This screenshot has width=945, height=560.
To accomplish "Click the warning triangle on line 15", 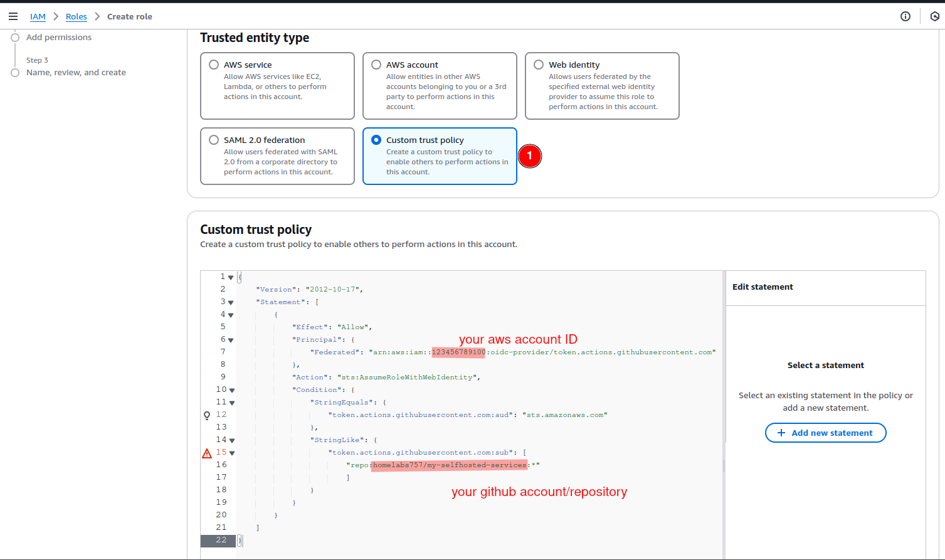I will click(207, 453).
